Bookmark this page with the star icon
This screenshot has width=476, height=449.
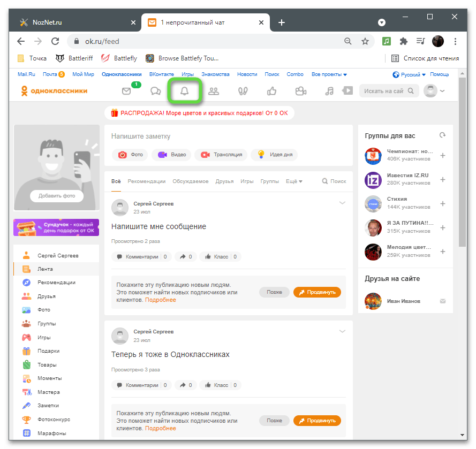[x=365, y=41]
